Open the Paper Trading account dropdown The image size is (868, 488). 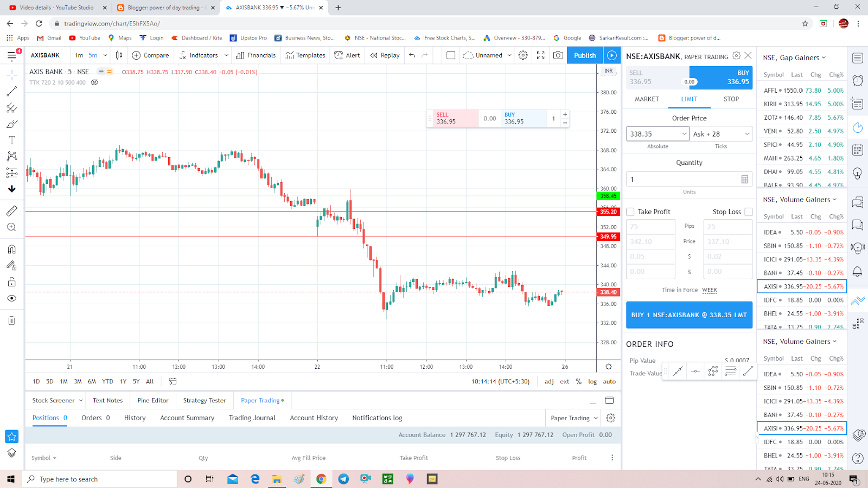(x=574, y=418)
